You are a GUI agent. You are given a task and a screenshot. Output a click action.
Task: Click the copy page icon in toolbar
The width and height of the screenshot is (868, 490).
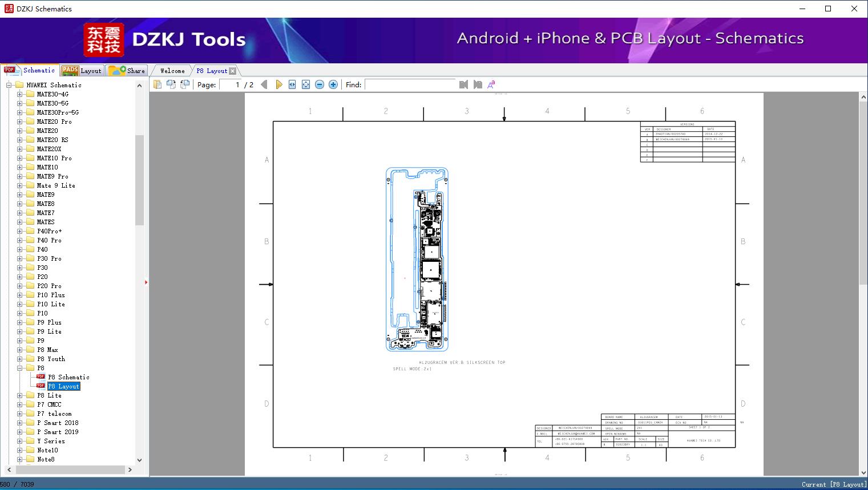point(157,84)
